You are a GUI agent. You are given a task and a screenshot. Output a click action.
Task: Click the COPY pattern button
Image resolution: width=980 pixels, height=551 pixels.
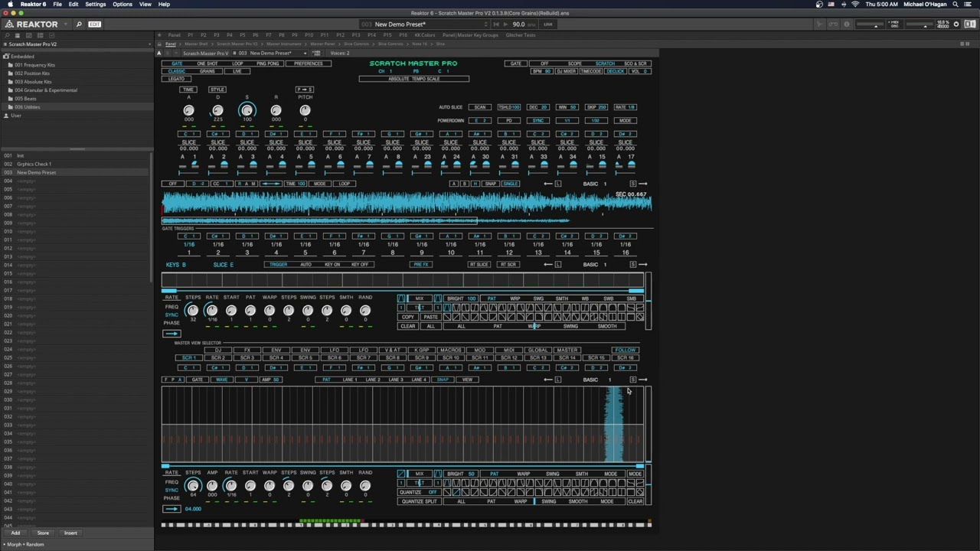click(x=407, y=317)
